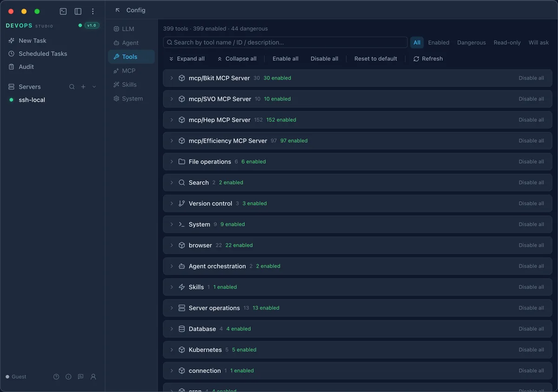Expand the browser tools group
Image resolution: width=558 pixels, height=392 pixels.
(x=172, y=245)
